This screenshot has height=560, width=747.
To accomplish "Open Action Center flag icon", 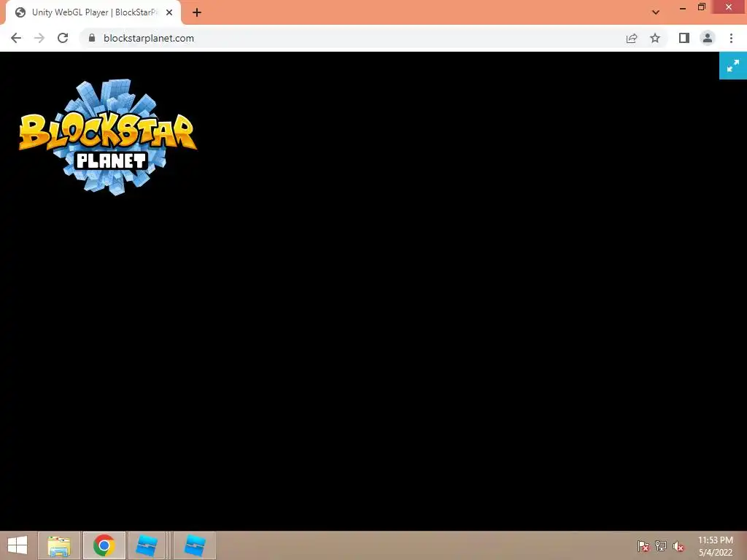I will [x=643, y=545].
